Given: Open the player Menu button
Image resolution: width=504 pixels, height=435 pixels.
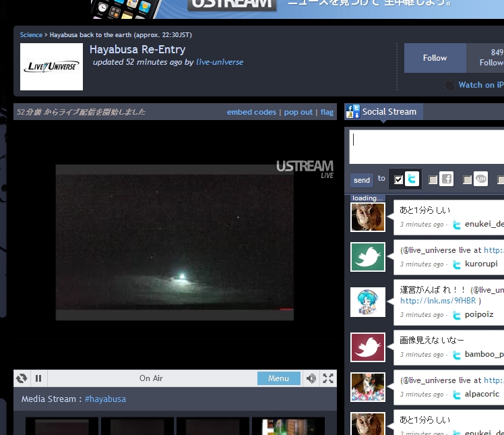Looking at the screenshot, I should [x=279, y=378].
